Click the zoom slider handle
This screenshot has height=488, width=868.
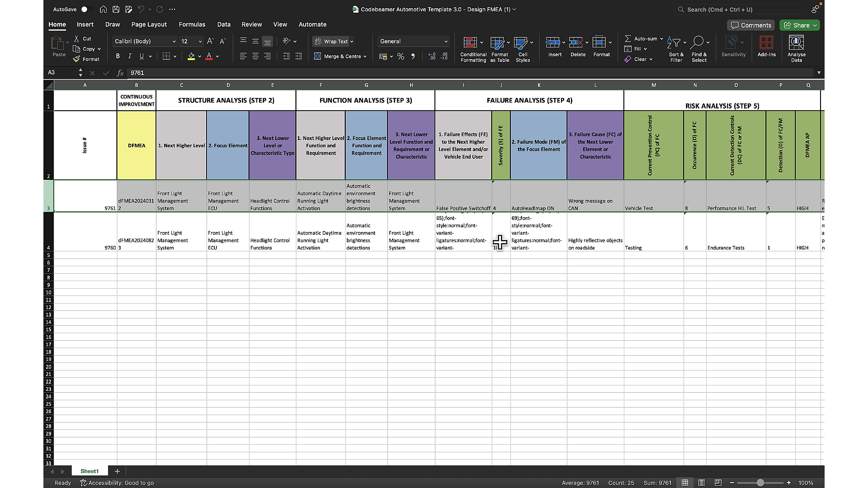760,483
